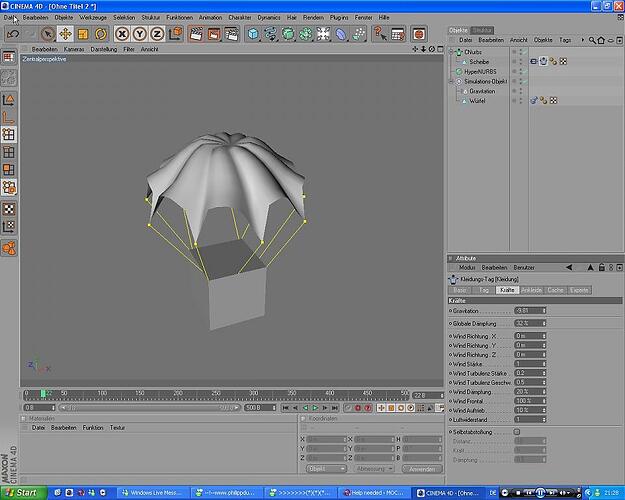Switch the coordinate system icon
625x500 pixels.
tap(175, 34)
